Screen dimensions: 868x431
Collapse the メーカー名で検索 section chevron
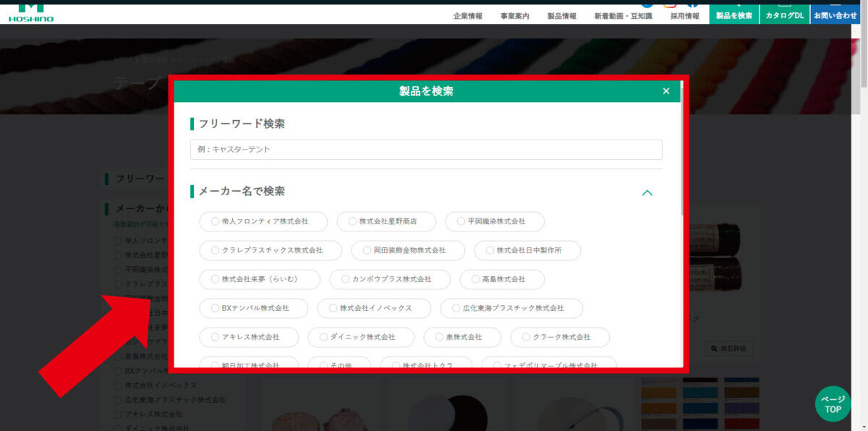[647, 192]
